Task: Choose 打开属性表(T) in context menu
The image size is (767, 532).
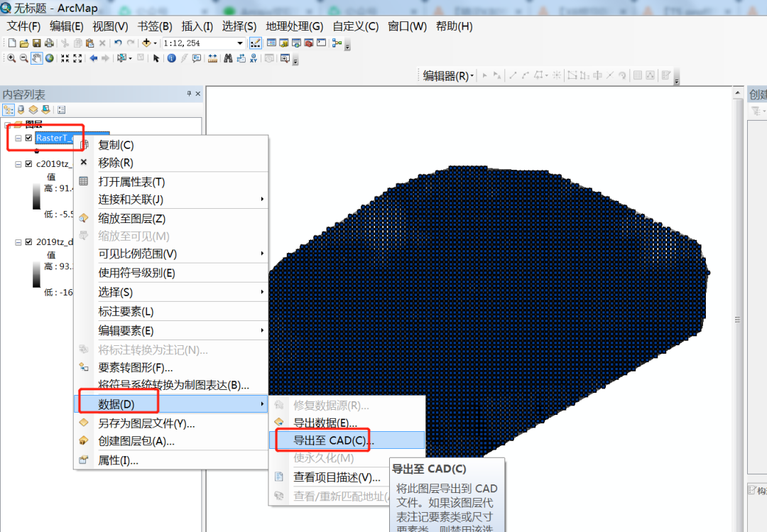Action: click(131, 182)
